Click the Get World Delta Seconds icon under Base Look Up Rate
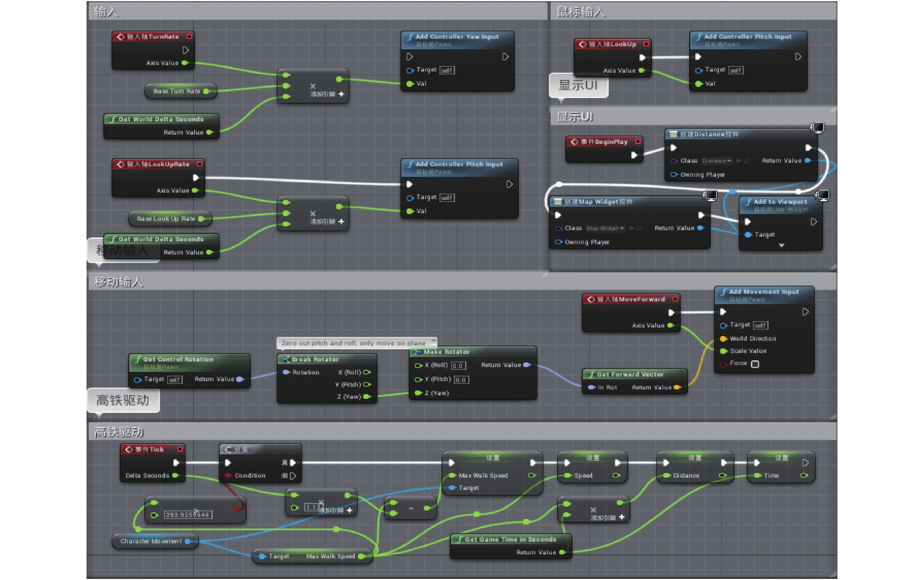This screenshot has height=580, width=924. [113, 239]
